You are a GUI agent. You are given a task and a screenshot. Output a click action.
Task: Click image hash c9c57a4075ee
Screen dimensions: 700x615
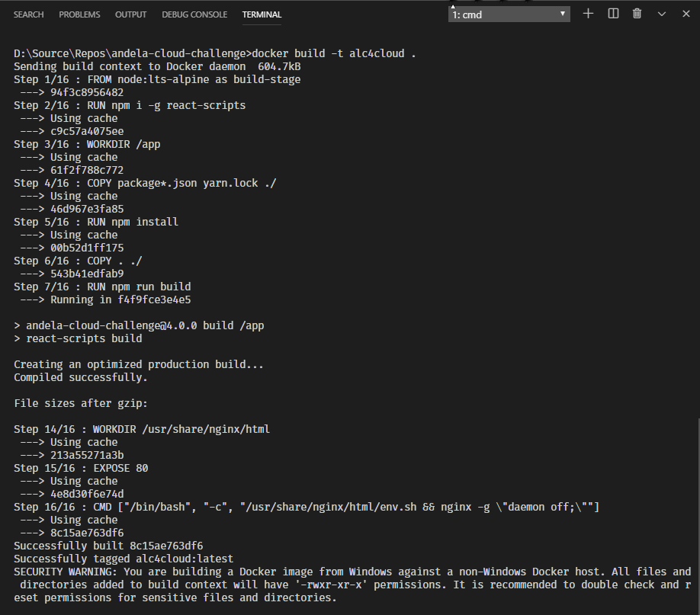pyautogui.click(x=87, y=131)
